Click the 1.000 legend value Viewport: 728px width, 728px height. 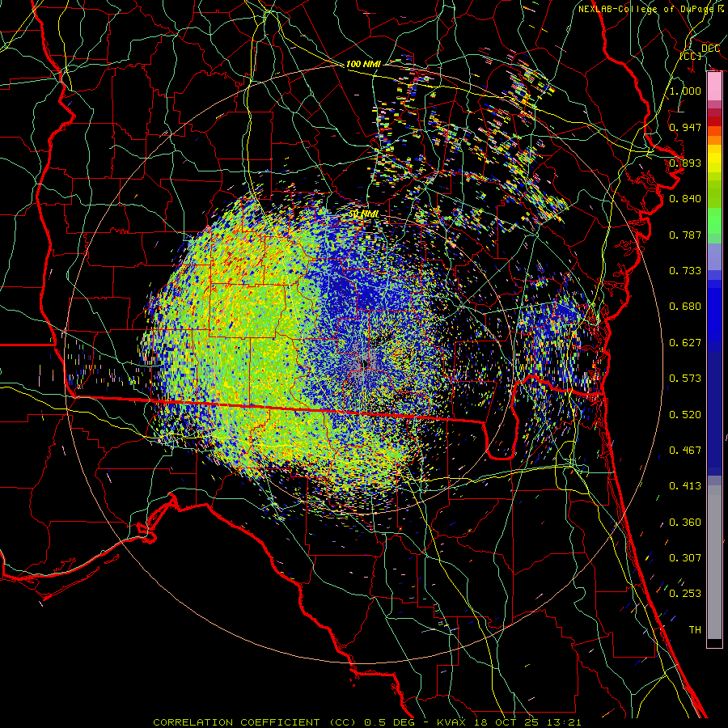click(685, 91)
